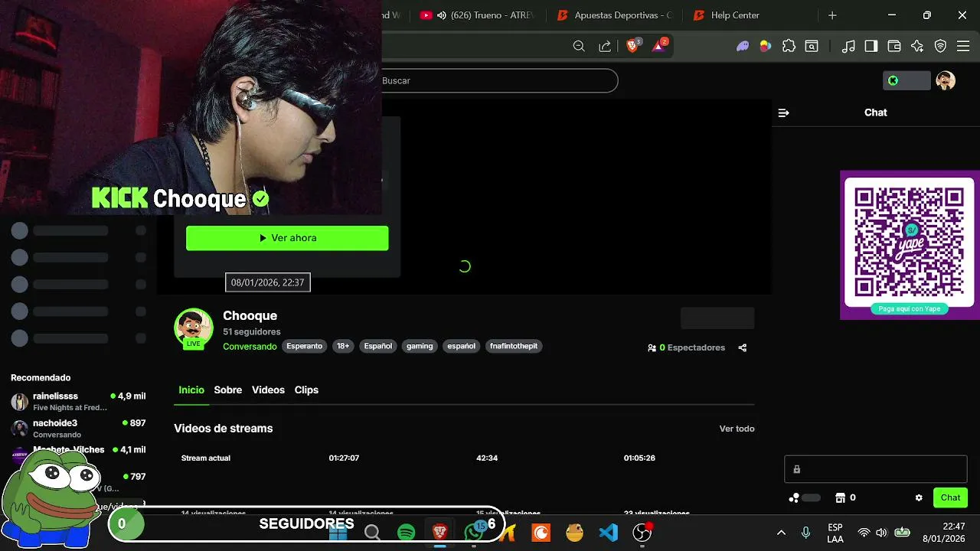Click the Conversando category link
Image resolution: width=980 pixels, height=551 pixels.
coord(250,347)
